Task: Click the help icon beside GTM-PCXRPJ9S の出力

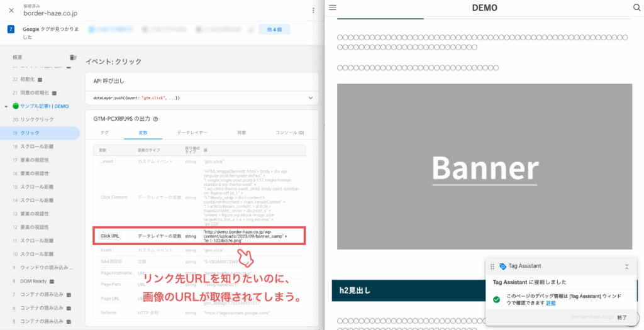Action: pos(156,119)
